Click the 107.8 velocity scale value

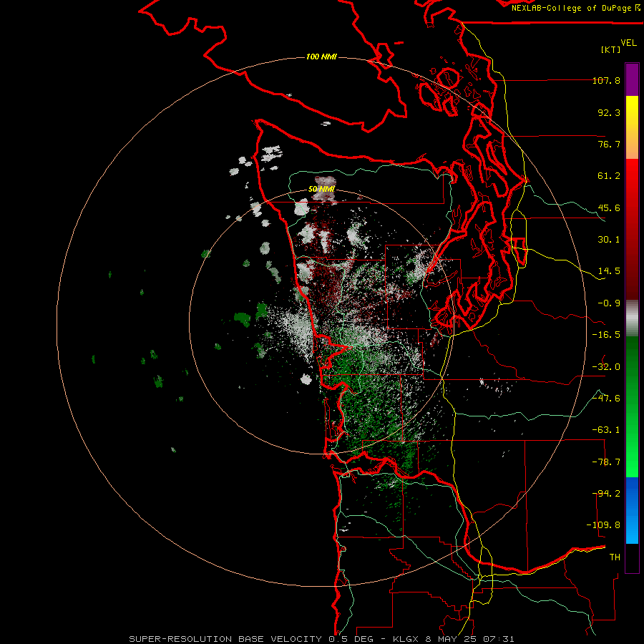(x=606, y=80)
